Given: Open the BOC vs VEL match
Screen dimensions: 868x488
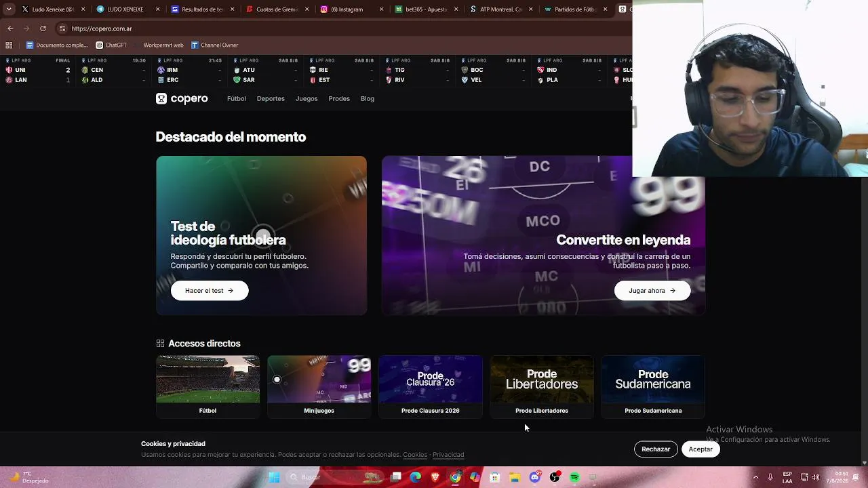Looking at the screenshot, I should point(494,70).
